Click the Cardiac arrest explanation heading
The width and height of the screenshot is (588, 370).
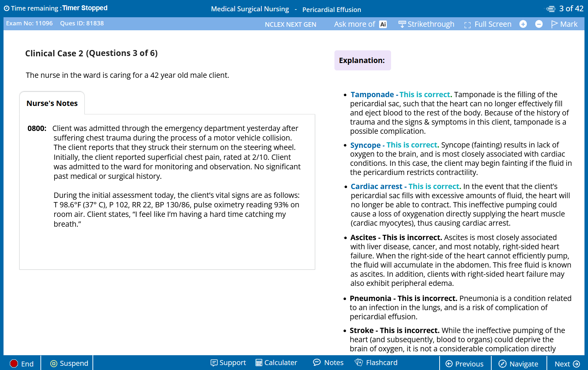tap(405, 187)
